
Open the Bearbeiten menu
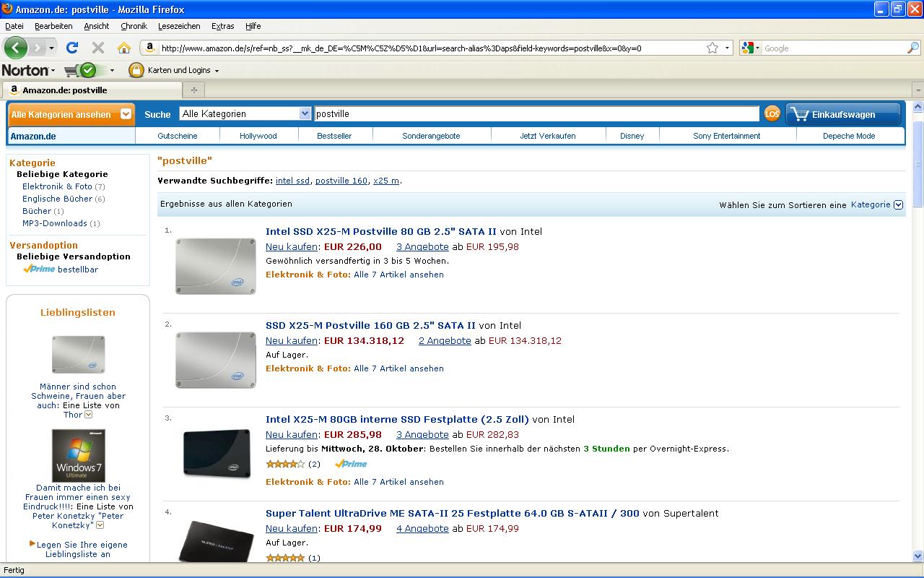(x=53, y=26)
